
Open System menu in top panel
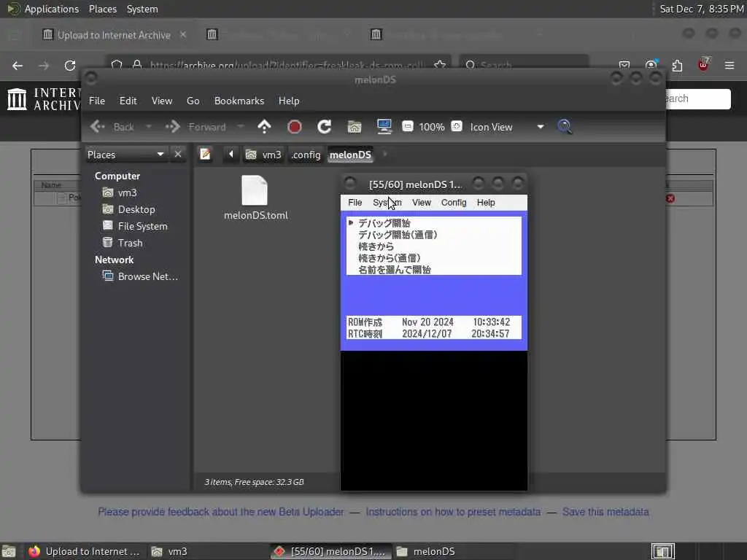click(142, 9)
